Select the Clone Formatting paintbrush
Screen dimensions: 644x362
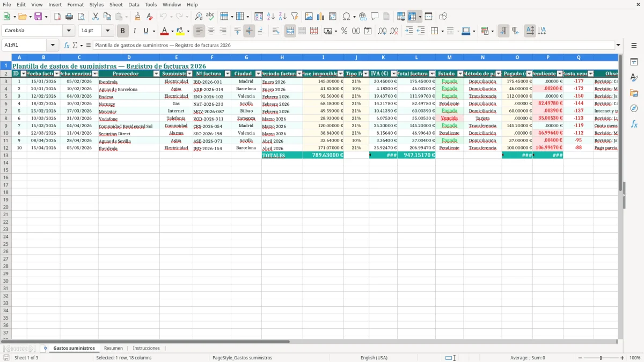(137, 17)
